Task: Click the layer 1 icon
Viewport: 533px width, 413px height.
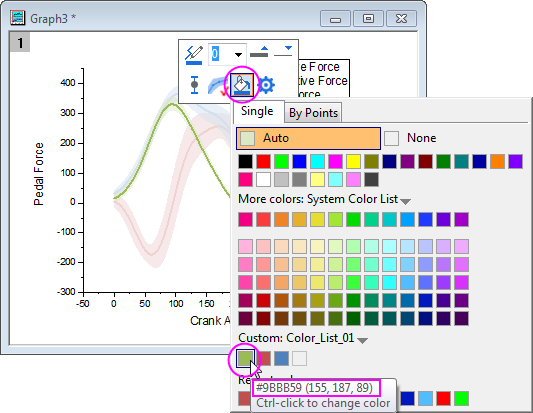Action: (20, 42)
